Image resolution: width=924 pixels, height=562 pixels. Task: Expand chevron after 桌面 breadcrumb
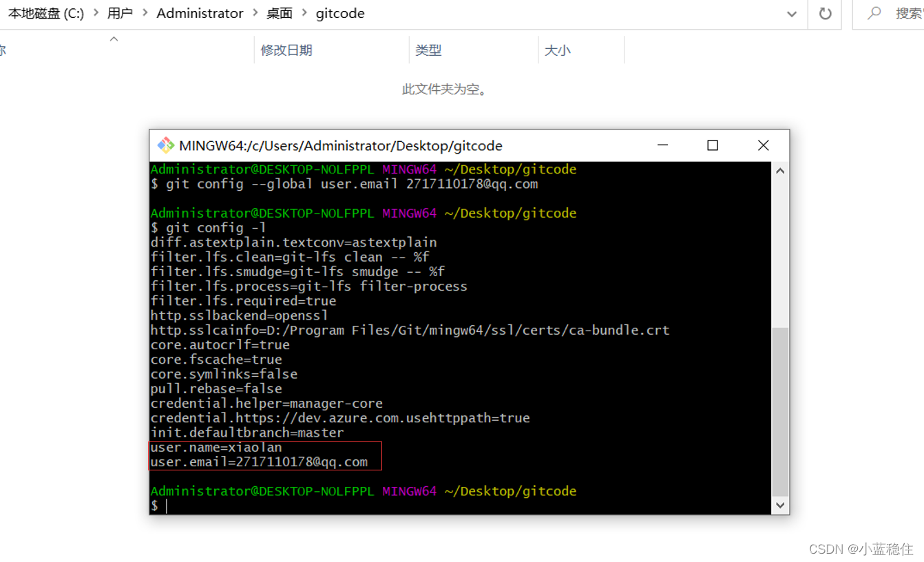pyautogui.click(x=304, y=13)
